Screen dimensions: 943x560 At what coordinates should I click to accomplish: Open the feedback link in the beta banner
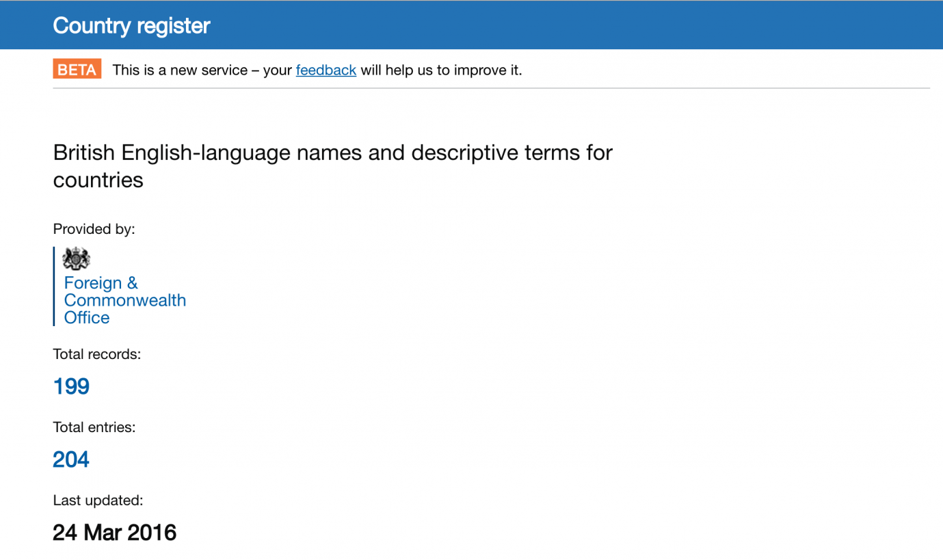click(326, 70)
